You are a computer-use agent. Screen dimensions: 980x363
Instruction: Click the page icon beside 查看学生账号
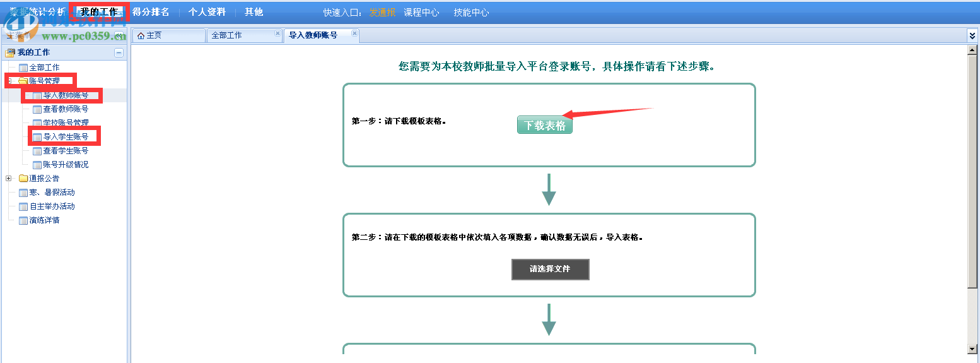click(x=37, y=151)
